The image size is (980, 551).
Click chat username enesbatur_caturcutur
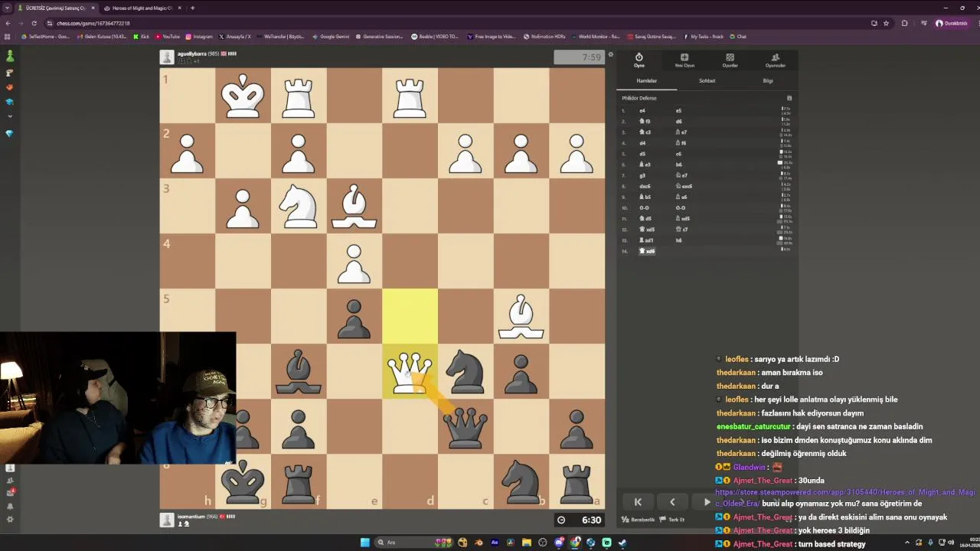[x=753, y=426]
